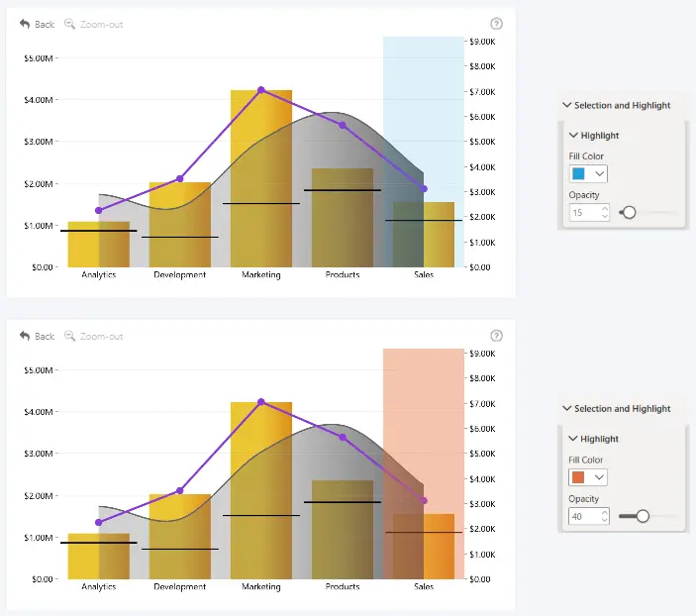Screen dimensions: 696x616
Task: Click the Analytics axis label in the bottom chart
Action: [x=99, y=586]
